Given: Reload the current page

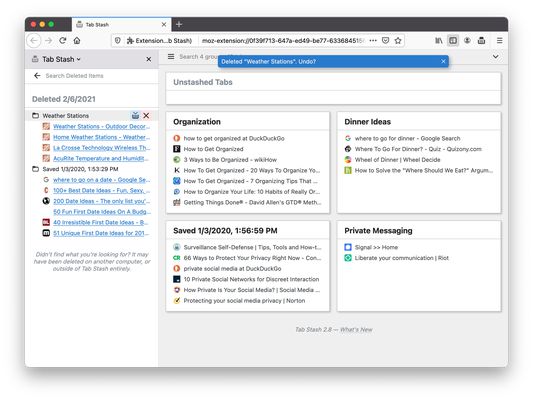Looking at the screenshot, I should [63, 40].
